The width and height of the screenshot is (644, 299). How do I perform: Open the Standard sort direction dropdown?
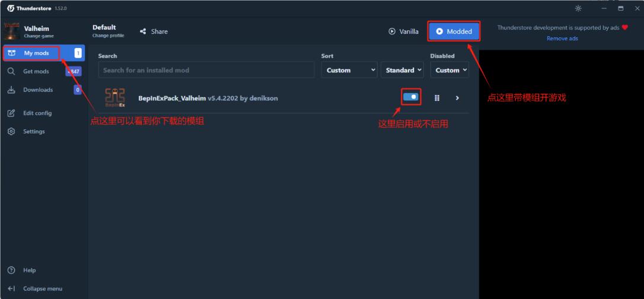point(402,70)
